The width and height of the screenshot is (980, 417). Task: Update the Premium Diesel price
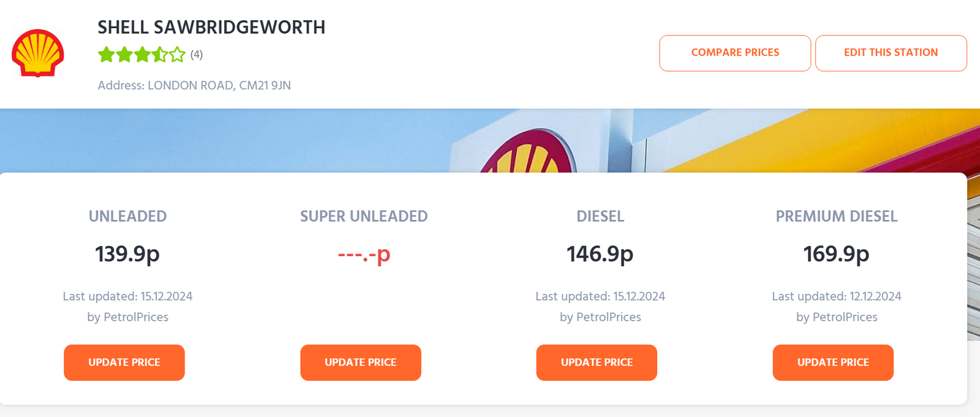[833, 363]
